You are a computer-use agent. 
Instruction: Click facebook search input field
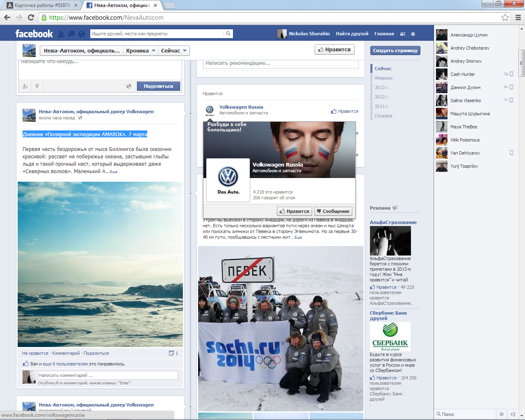coord(157,34)
